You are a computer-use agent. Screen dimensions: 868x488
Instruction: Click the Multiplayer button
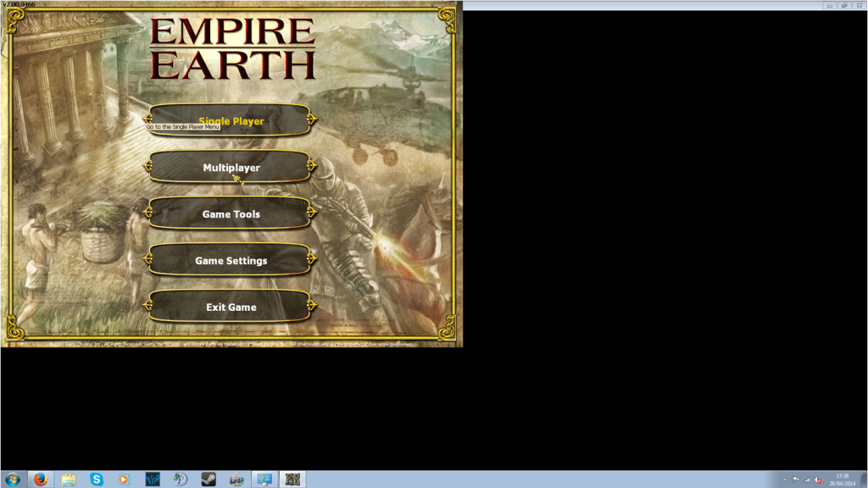pos(231,168)
